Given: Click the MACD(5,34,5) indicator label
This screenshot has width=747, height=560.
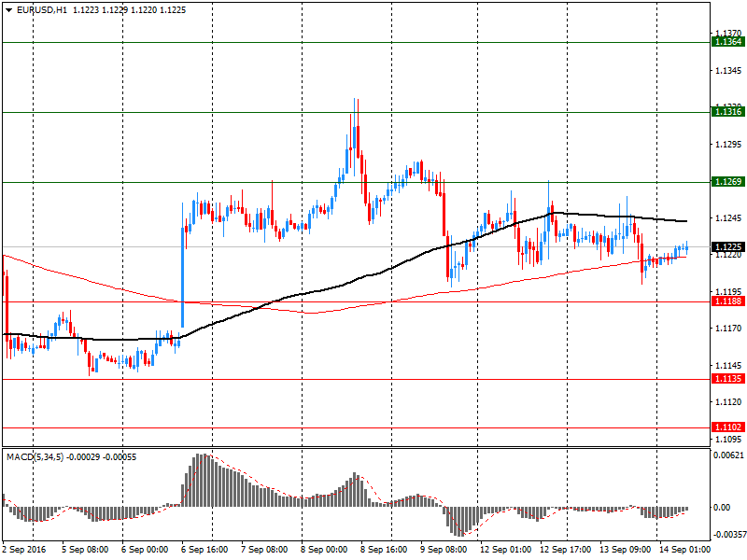Looking at the screenshot, I should click(35, 457).
